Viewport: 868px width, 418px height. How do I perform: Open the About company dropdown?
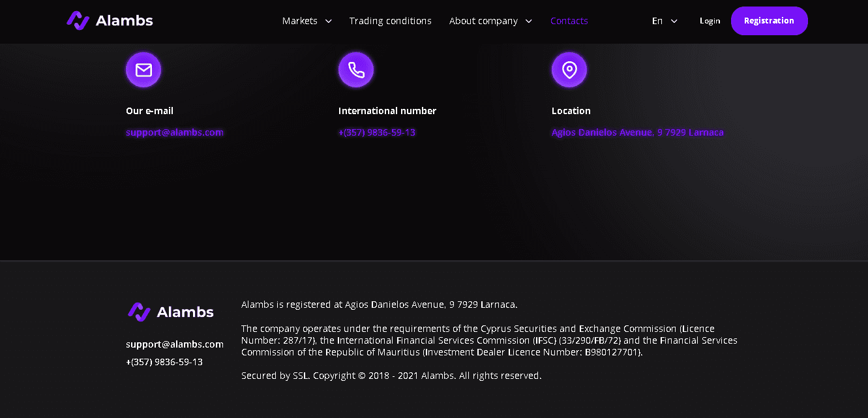490,20
